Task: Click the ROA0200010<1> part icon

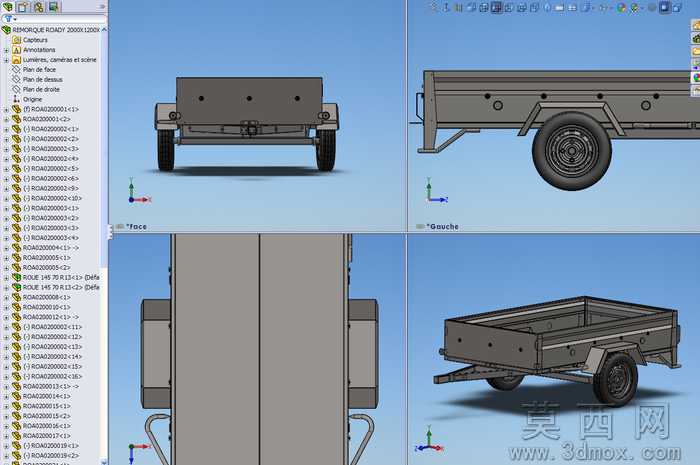Action: tap(17, 307)
